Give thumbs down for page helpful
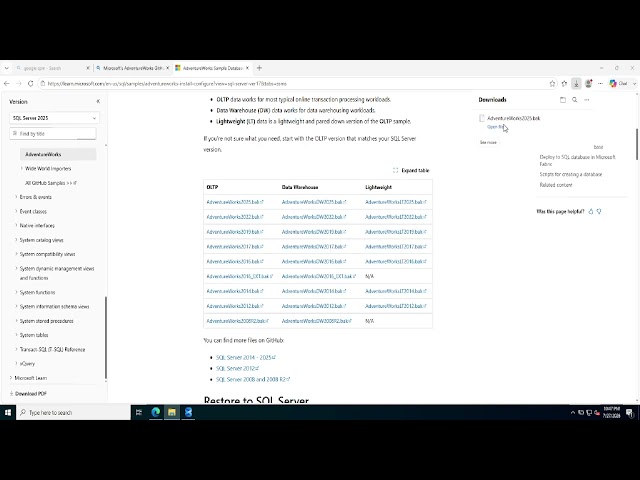The height and width of the screenshot is (480, 640). pyautogui.click(x=599, y=211)
